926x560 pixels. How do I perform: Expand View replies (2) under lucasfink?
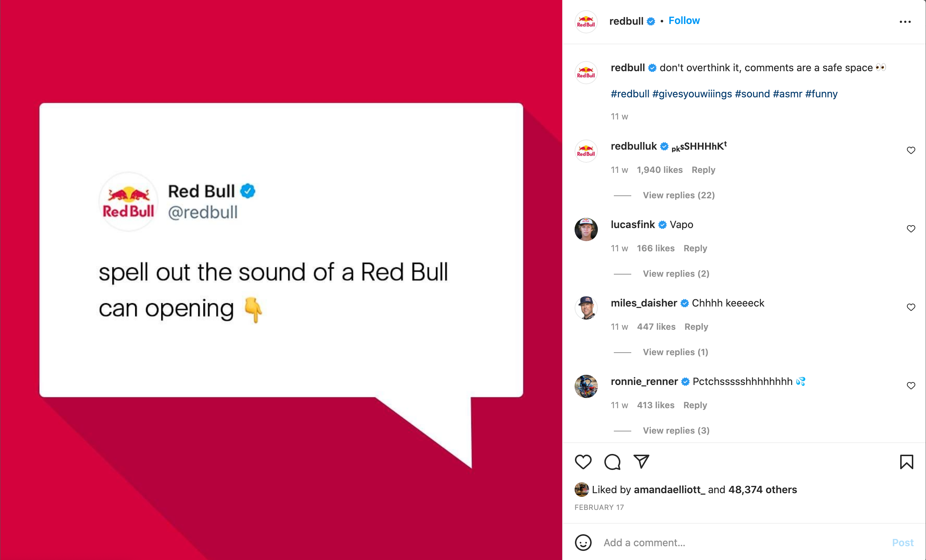pos(676,274)
